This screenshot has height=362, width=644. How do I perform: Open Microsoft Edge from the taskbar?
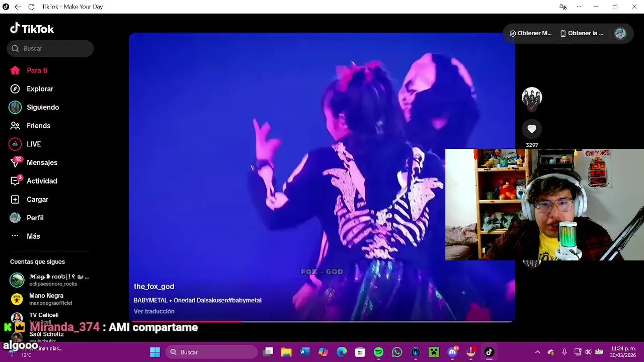click(x=342, y=352)
